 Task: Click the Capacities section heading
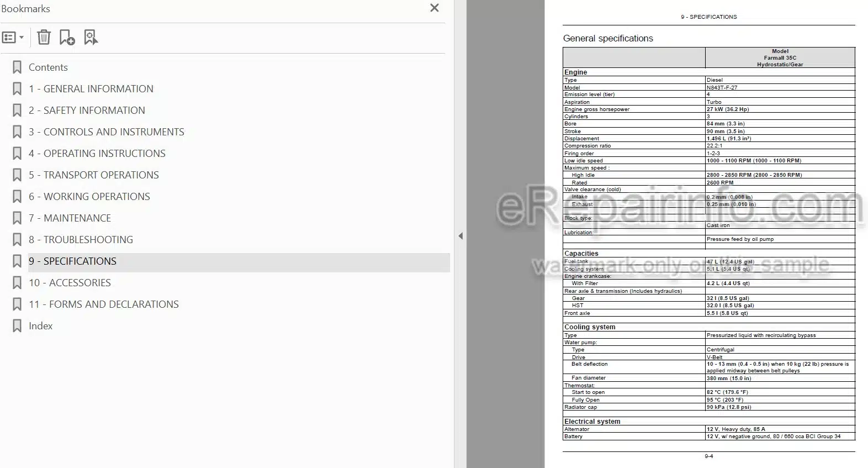point(581,254)
